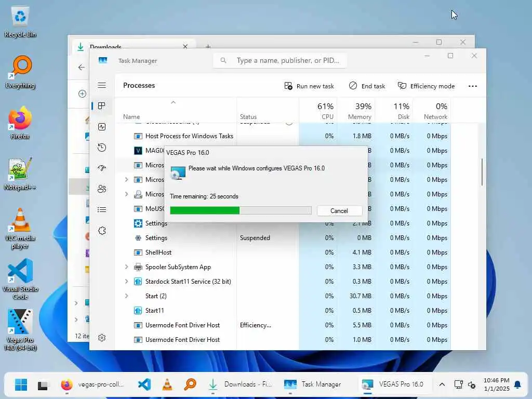Select Processes page icon in sidebar
Image resolution: width=532 pixels, height=399 pixels.
pos(101,106)
